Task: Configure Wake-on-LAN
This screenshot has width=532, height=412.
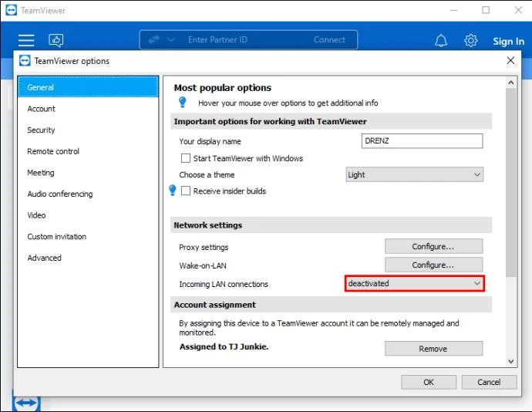Action: click(433, 265)
